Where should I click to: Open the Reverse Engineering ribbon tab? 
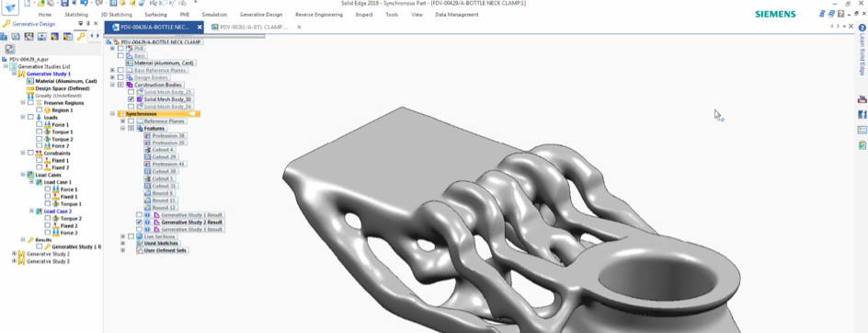[x=318, y=15]
